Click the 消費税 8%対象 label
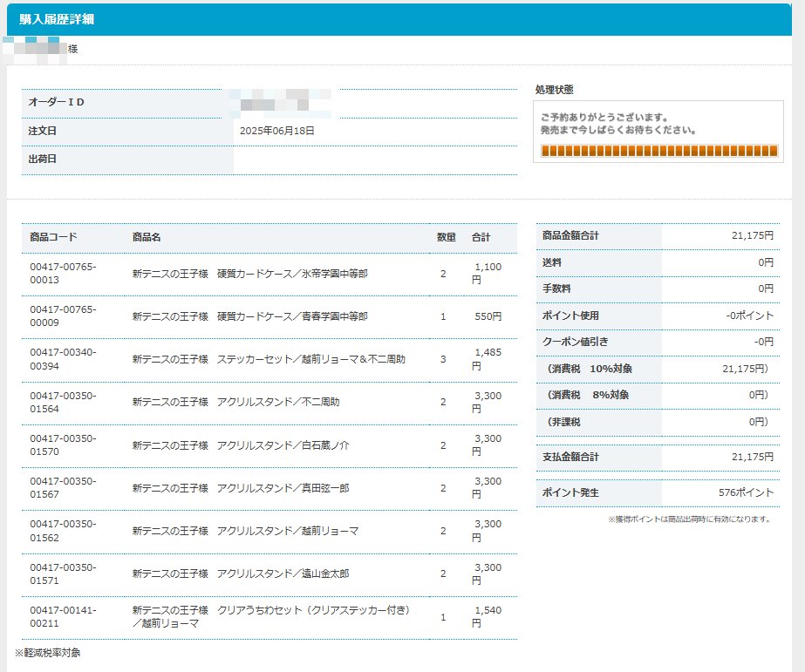The width and height of the screenshot is (805, 672). [587, 395]
